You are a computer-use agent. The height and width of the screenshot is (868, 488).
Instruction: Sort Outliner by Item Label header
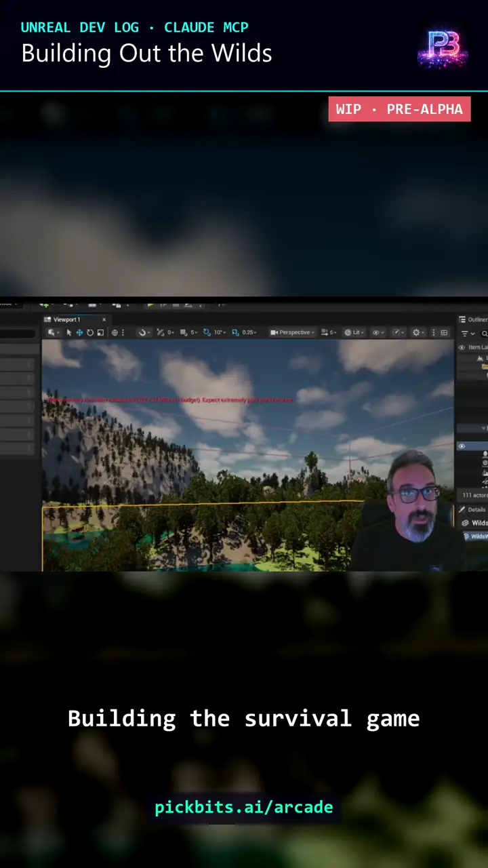[x=479, y=347]
